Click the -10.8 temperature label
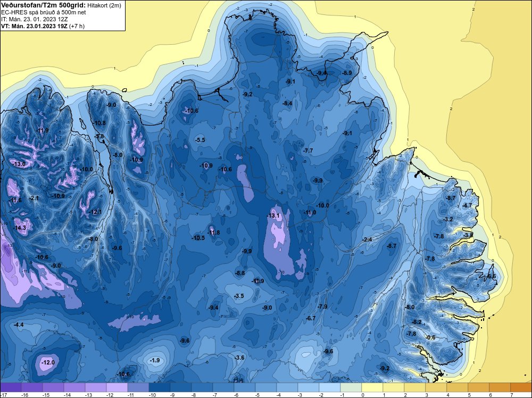This screenshot has height=398, width=532. point(99,123)
